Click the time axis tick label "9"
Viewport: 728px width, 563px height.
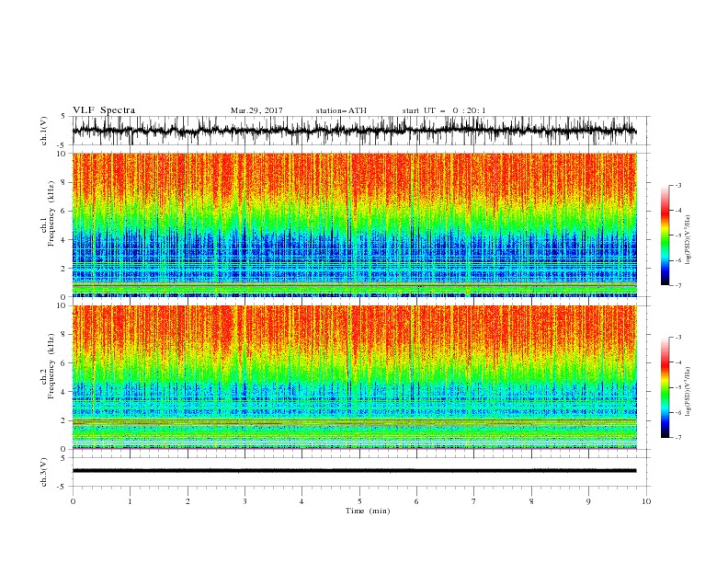point(588,501)
